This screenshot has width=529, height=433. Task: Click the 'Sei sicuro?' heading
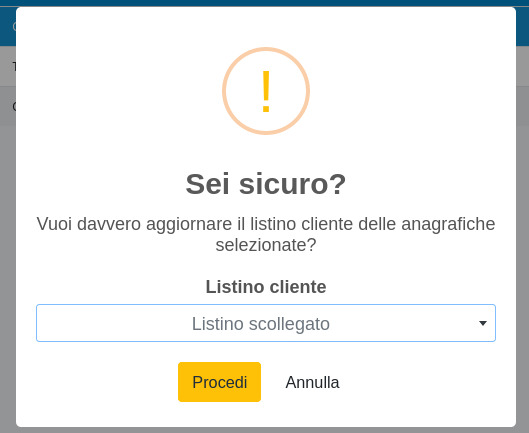(266, 184)
